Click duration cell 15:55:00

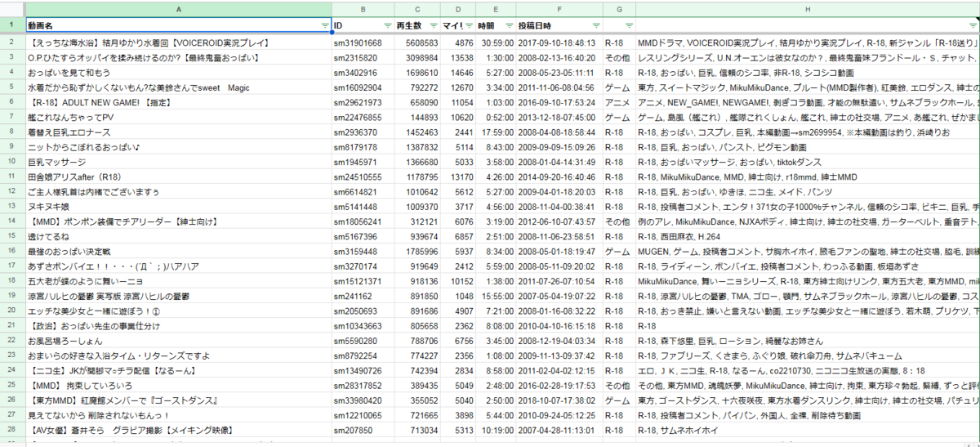pos(496,295)
